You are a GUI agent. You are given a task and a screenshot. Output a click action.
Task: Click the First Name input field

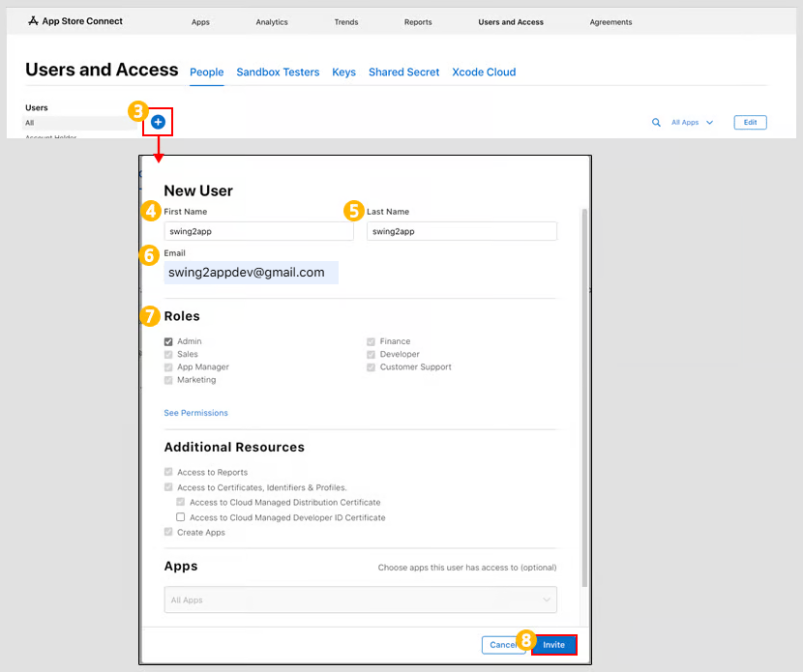tap(258, 231)
